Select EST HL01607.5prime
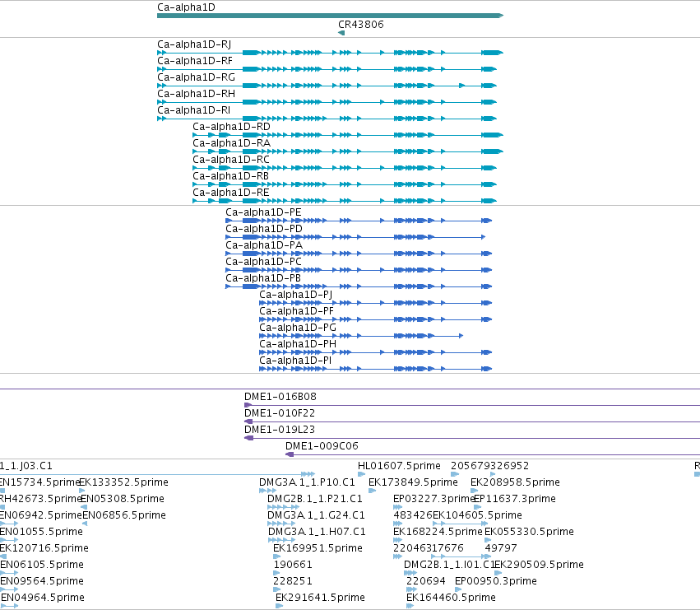Image resolution: width=700 pixels, height=610 pixels. [399, 466]
